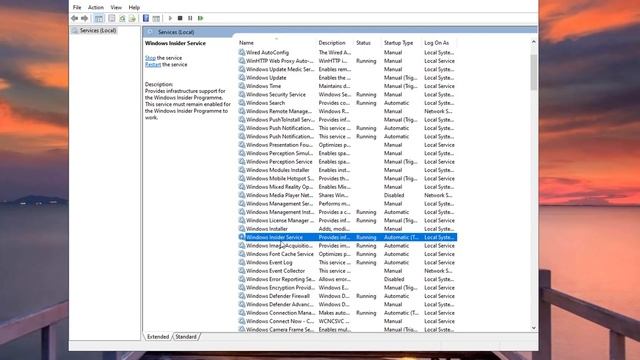Select the Windows Media Player Network row
640x360 pixels.
tap(347, 195)
